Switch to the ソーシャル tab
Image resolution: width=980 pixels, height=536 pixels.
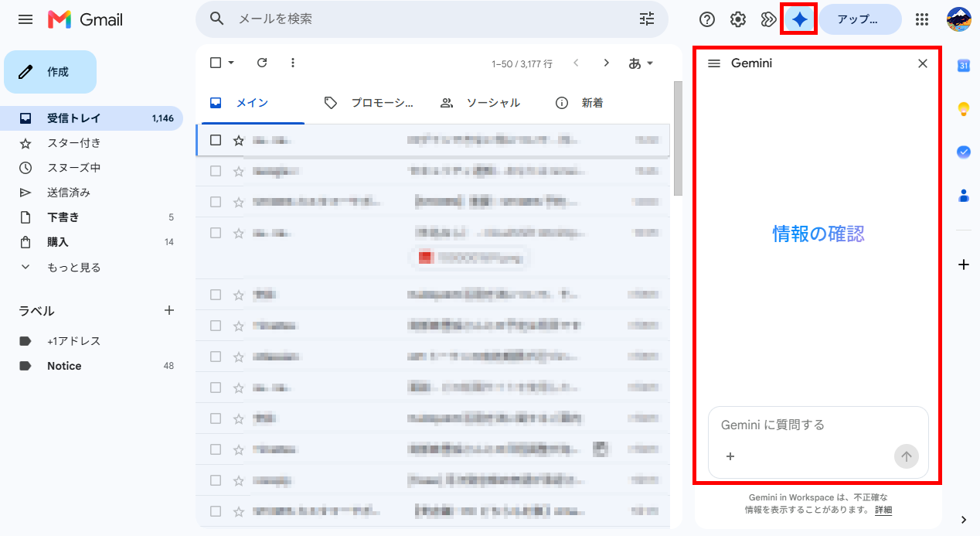(x=480, y=103)
